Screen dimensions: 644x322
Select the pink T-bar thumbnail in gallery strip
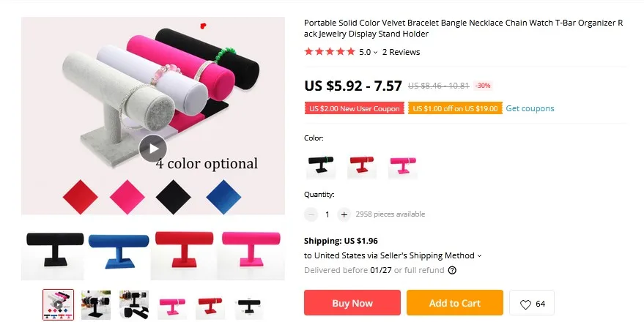(172, 304)
